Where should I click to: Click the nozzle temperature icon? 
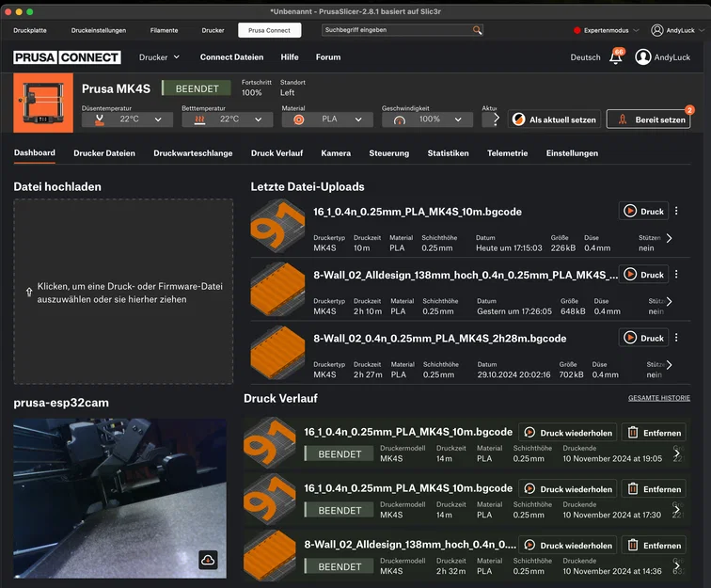click(100, 119)
